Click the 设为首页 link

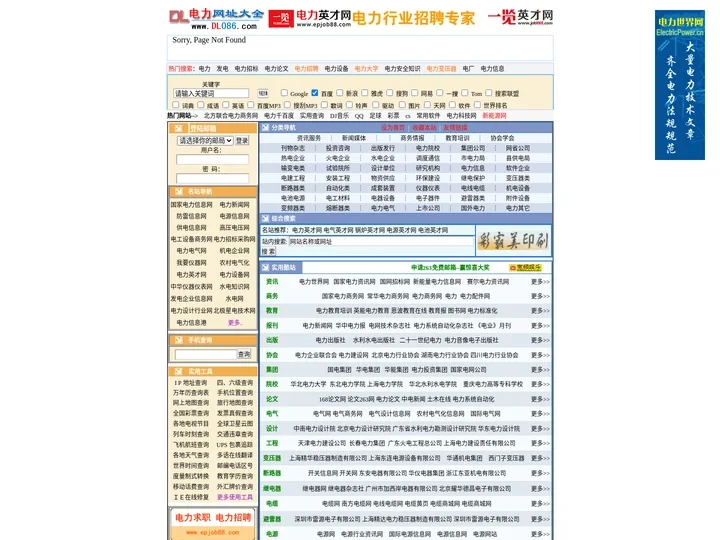click(393, 128)
